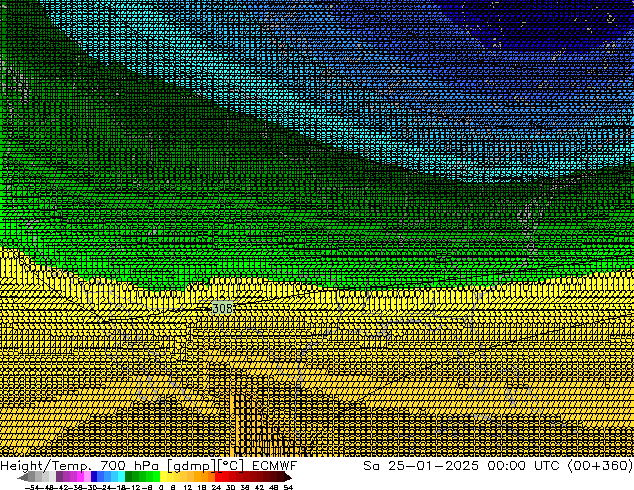Click the Sa 25-01-2025 date text
634x490 pixels.
pyautogui.click(x=421, y=466)
